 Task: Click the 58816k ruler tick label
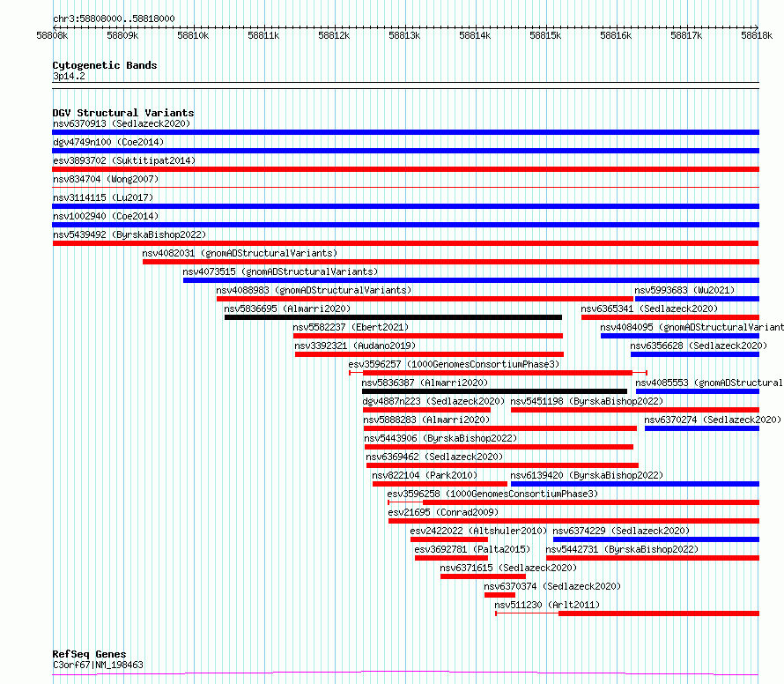pos(616,35)
